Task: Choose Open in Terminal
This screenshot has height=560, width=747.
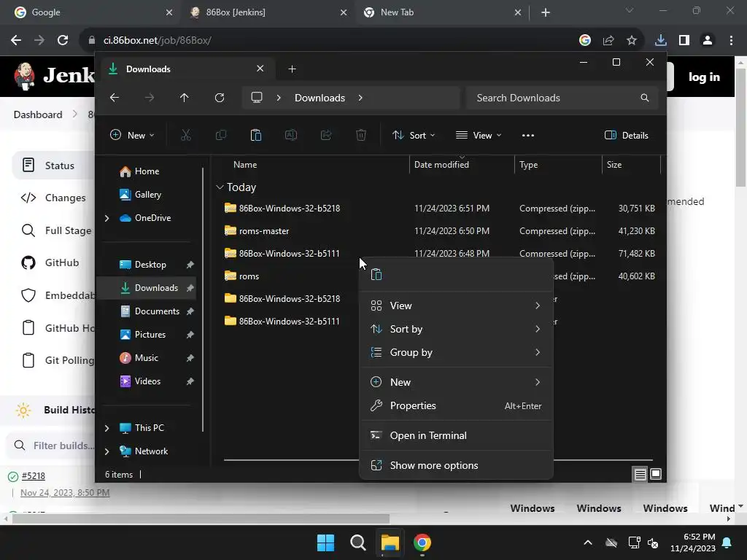Action: [456, 436]
